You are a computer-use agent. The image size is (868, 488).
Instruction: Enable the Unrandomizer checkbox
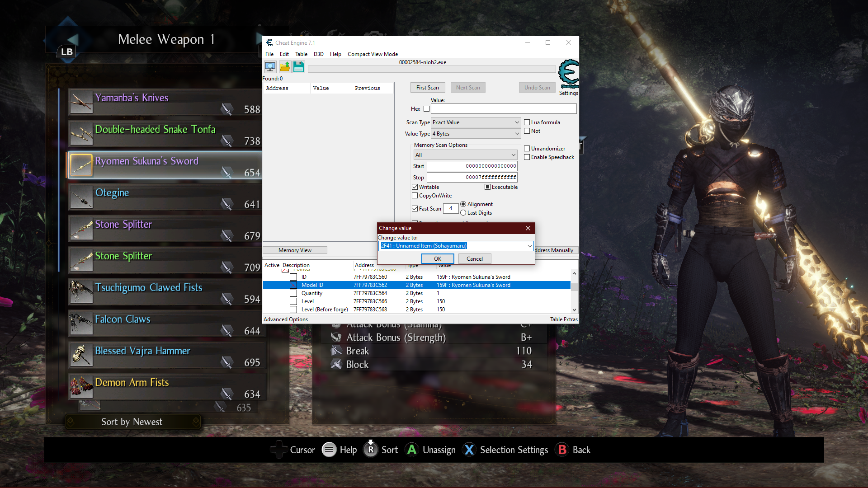(x=527, y=148)
